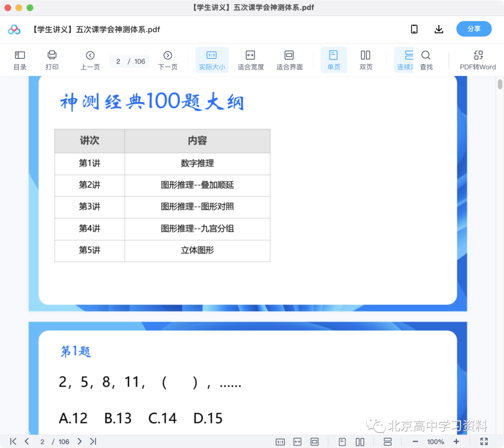
Task: Open the 查找 search tool
Action: [x=426, y=60]
